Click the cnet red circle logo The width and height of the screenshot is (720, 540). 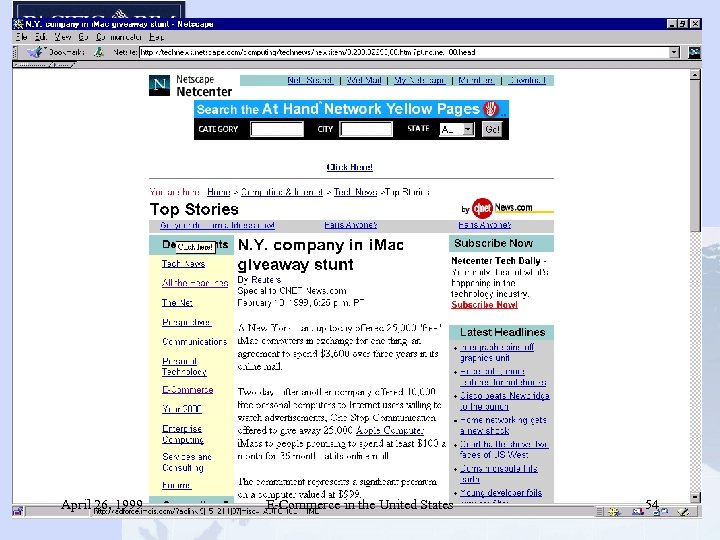(x=482, y=208)
